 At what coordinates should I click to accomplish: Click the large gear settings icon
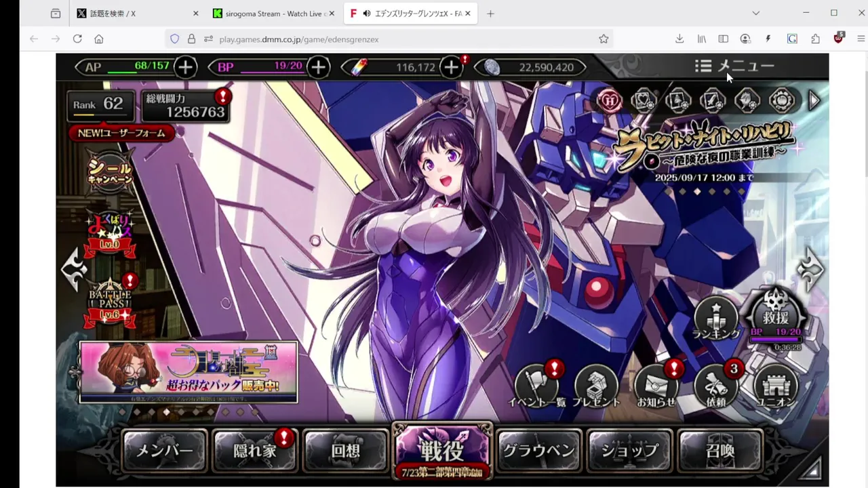click(781, 100)
